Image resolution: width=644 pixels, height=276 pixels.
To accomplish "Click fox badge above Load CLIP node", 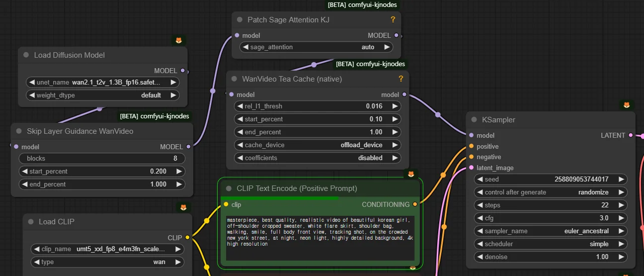I will pos(183,207).
